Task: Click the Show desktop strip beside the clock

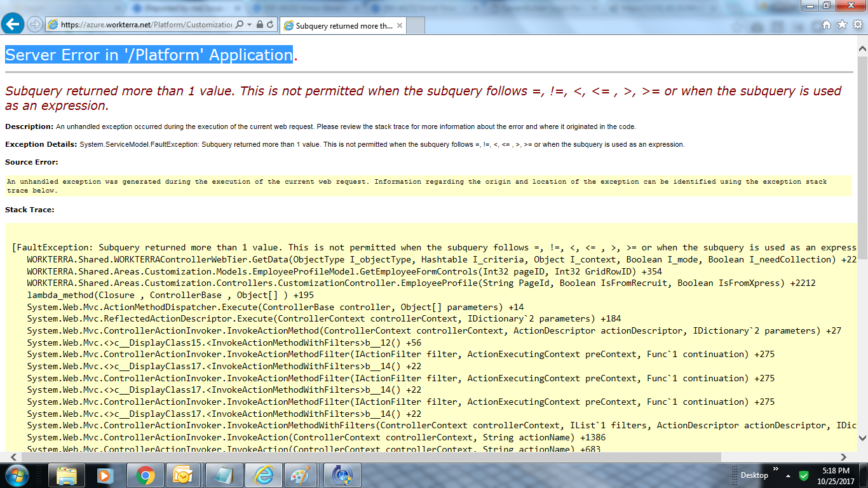Action: 864,475
